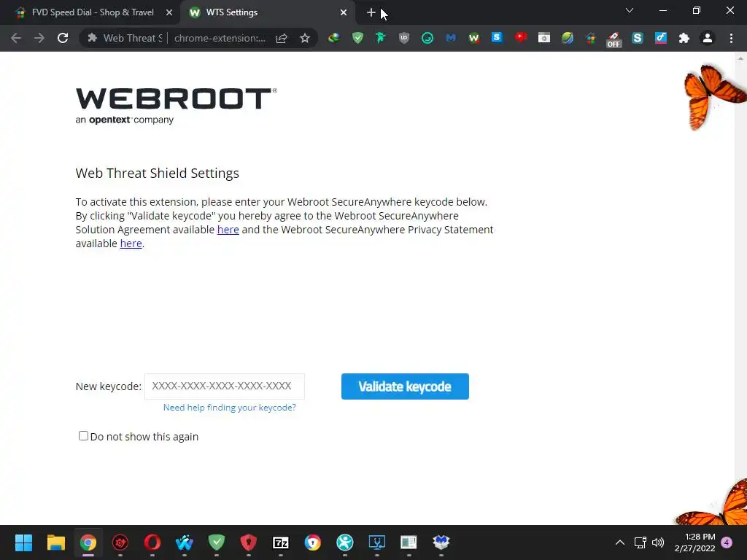The width and height of the screenshot is (747, 560).
Task: Click the extension puzzle icon in address bar
Action: coord(93,38)
